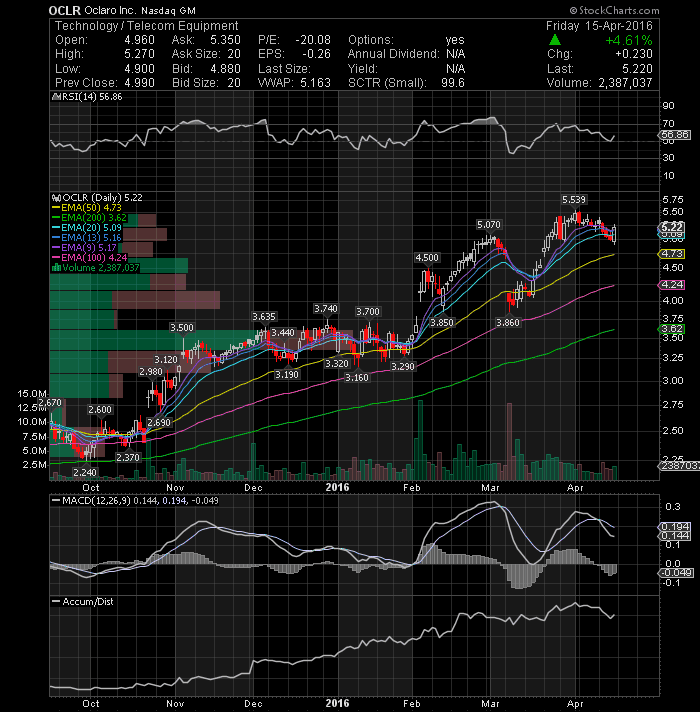Screen dimensions: 700x712
Task: Click the header Volume value 2,387,037
Action: pos(626,83)
